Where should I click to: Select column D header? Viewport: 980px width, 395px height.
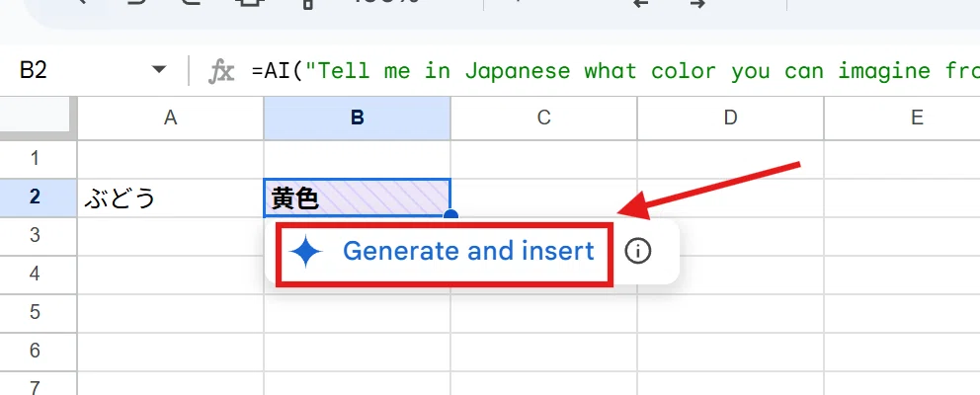731,118
